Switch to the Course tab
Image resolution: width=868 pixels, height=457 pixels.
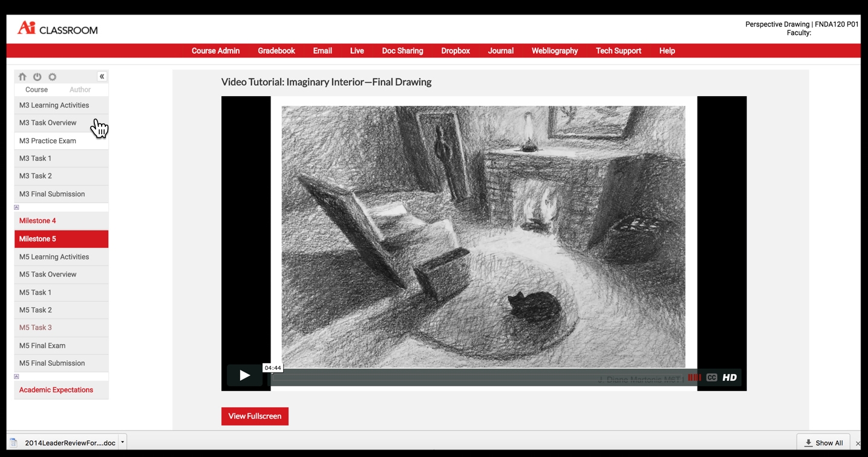[x=36, y=89]
